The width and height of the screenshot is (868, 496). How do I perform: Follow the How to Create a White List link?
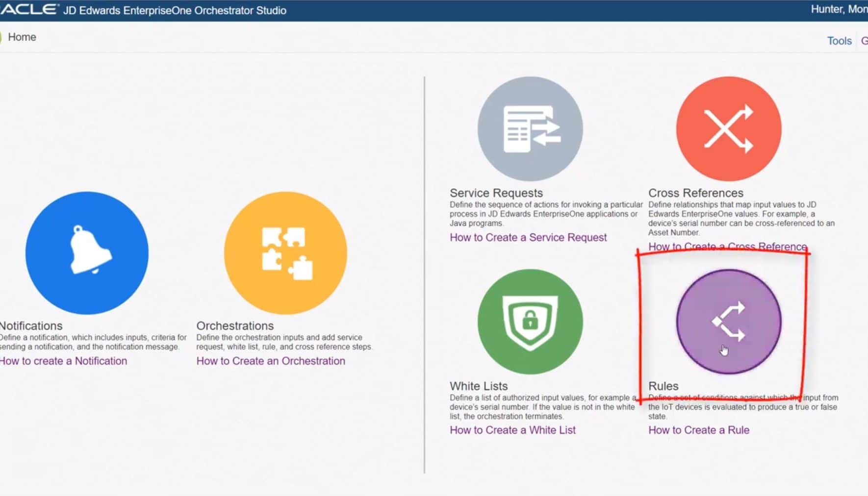click(512, 430)
